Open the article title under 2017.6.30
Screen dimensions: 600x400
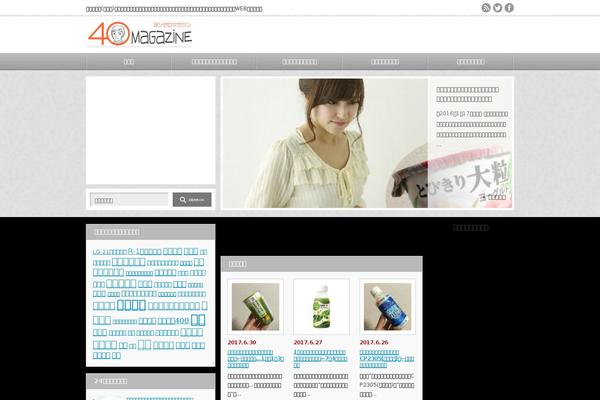[x=256, y=359]
